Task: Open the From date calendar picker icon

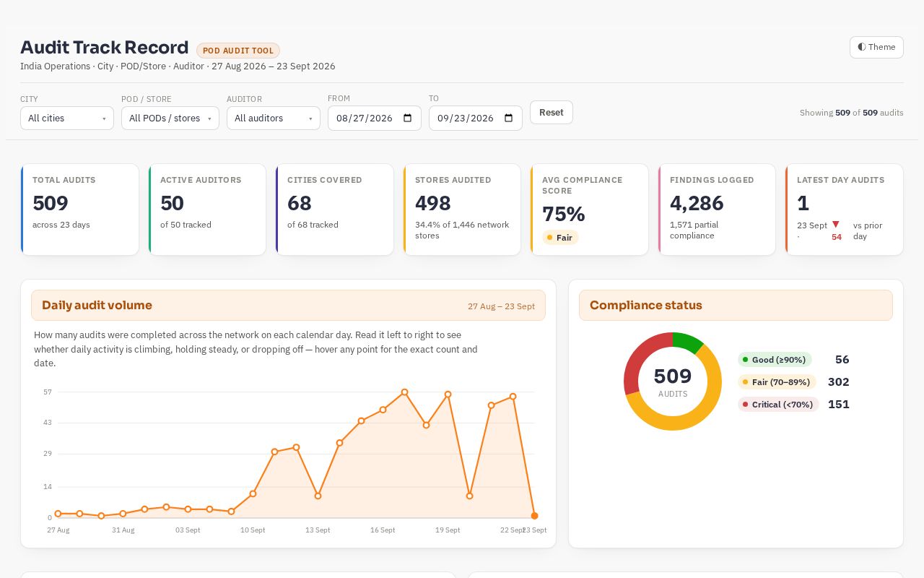Action: [x=407, y=118]
